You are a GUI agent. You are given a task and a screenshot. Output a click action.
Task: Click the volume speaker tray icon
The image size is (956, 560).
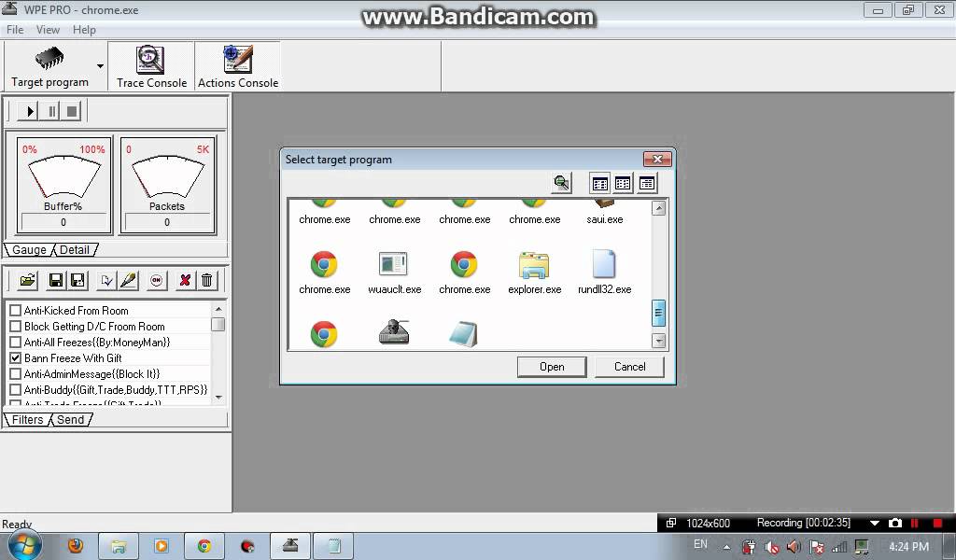tap(794, 547)
